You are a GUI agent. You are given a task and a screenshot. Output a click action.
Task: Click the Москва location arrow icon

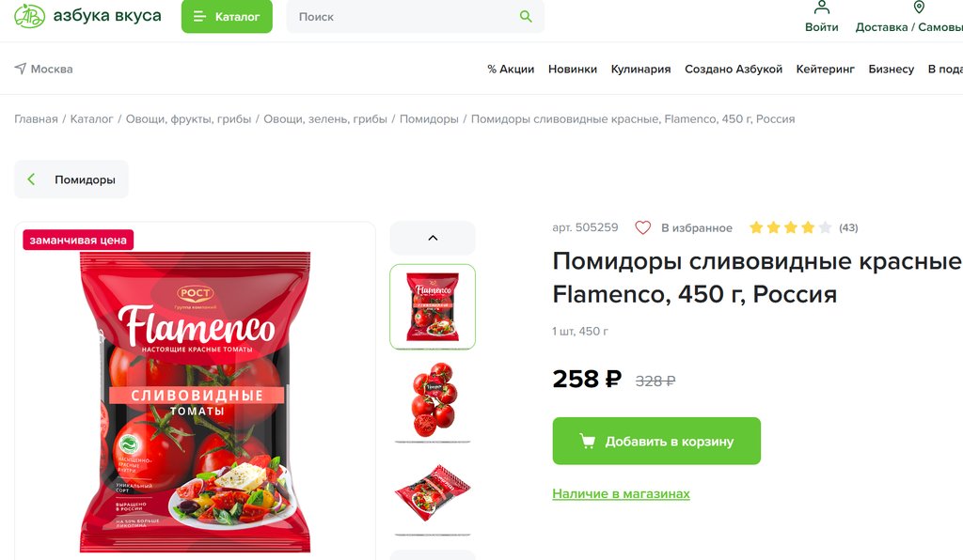tap(21, 69)
